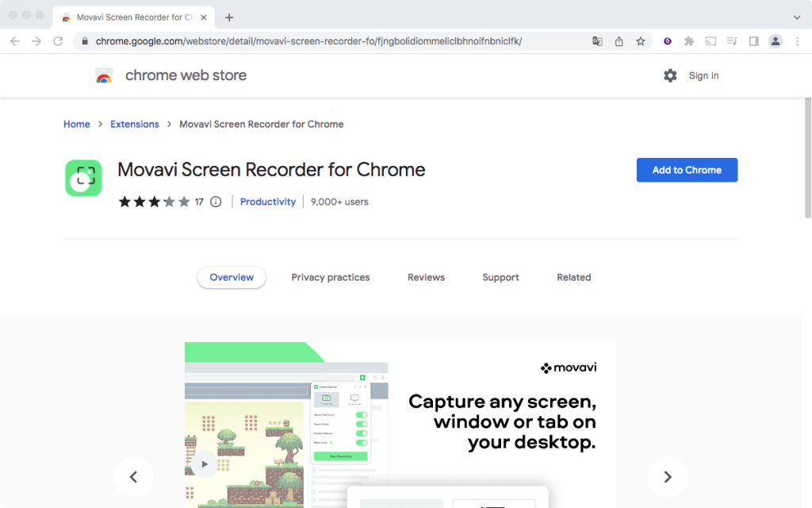Select the Overview tab
This screenshot has width=812, height=508.
[232, 277]
